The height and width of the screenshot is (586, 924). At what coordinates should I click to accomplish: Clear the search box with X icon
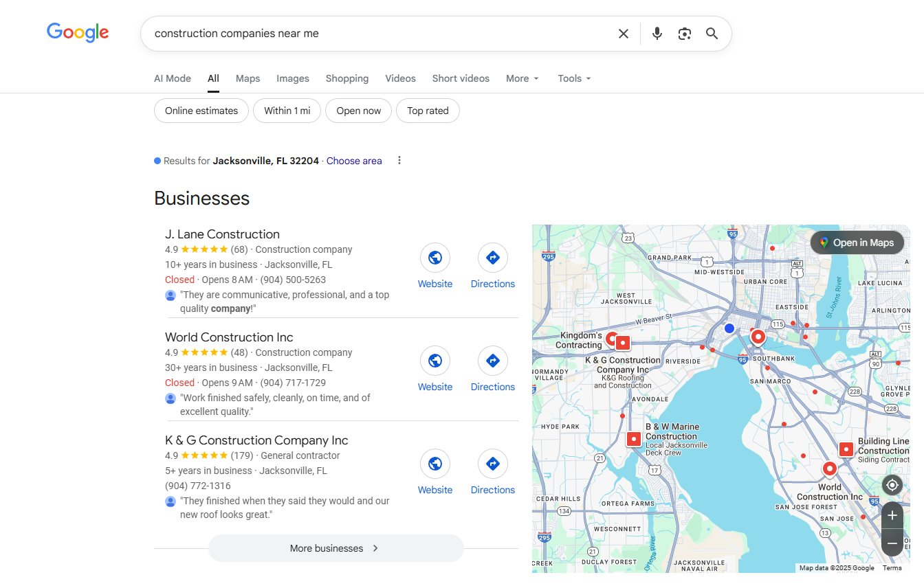pos(623,34)
